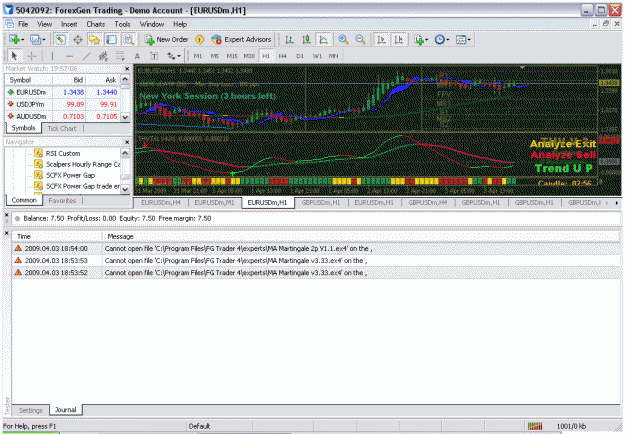Open the GBPUSDm,H4 chart tab
The image size is (625, 434).
tap(427, 202)
